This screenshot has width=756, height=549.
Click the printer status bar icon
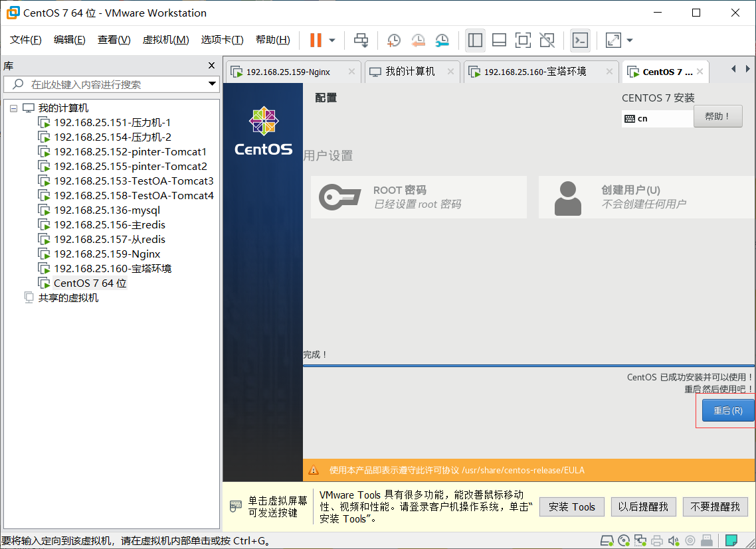point(656,541)
